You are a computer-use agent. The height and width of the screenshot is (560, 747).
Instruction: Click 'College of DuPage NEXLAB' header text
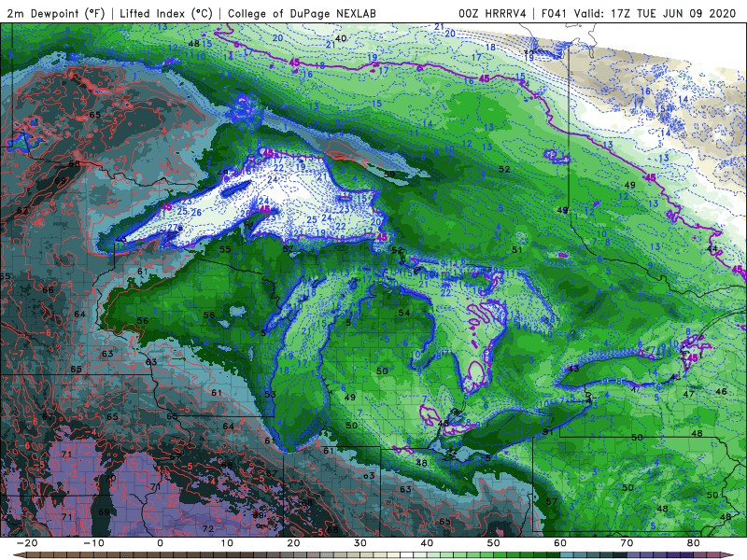coord(302,13)
